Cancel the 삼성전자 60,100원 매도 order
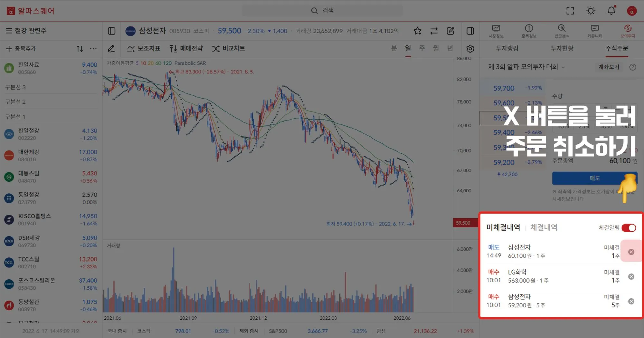This screenshot has width=644, height=338. point(631,252)
